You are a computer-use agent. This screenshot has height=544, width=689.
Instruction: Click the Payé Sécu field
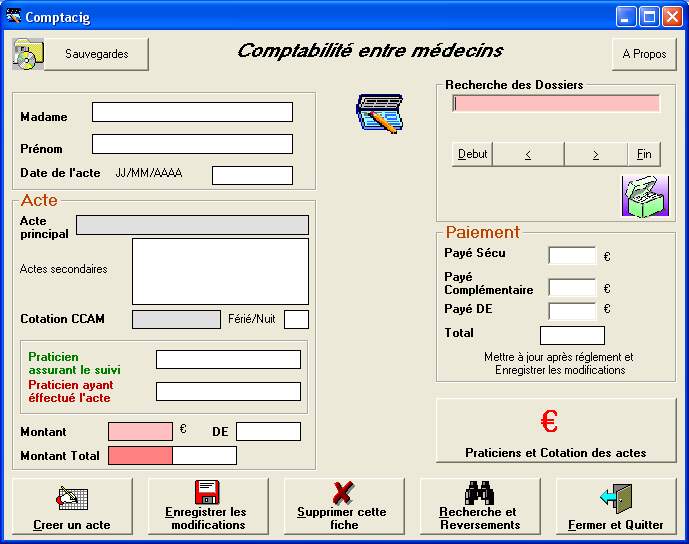coord(572,255)
